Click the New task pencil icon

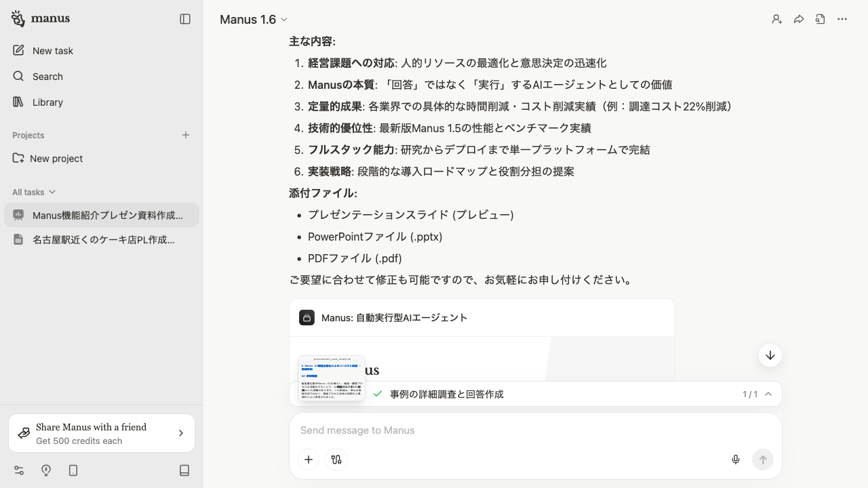tap(18, 50)
